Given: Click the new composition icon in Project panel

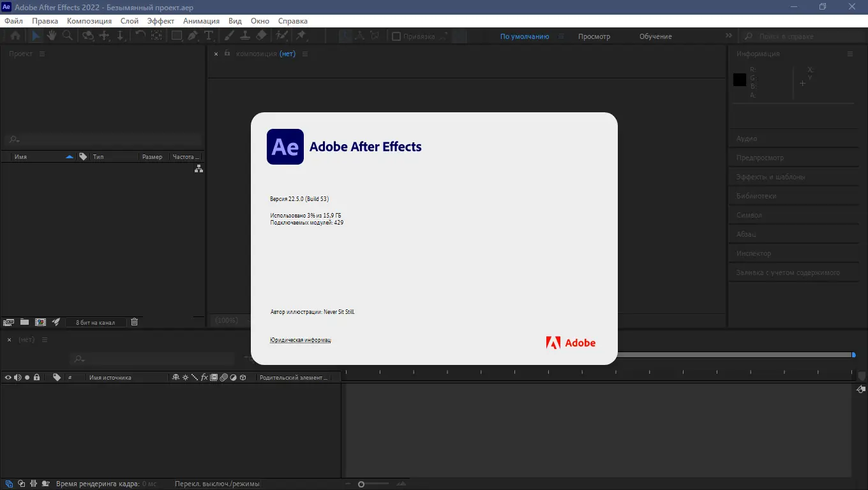Looking at the screenshot, I should (x=40, y=322).
